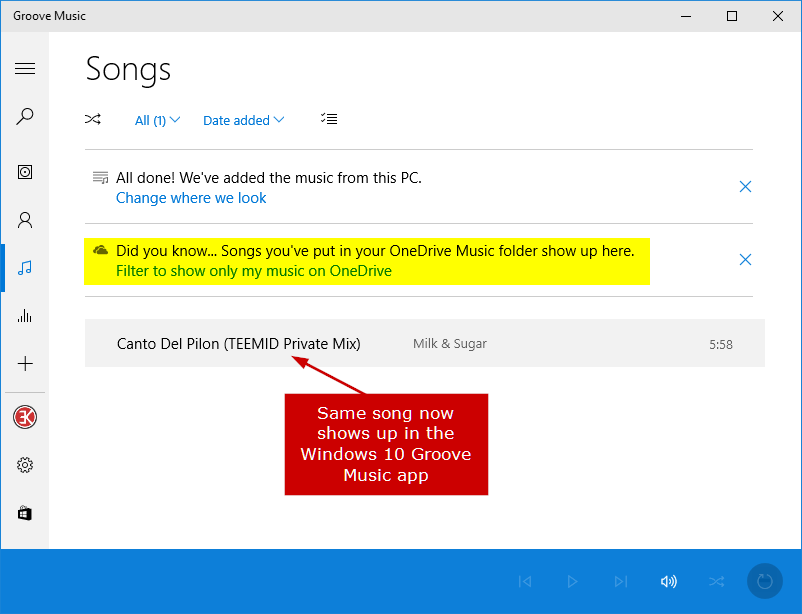This screenshot has width=802, height=614.
Task: Go to Albums via the disc icon
Action: pos(25,172)
